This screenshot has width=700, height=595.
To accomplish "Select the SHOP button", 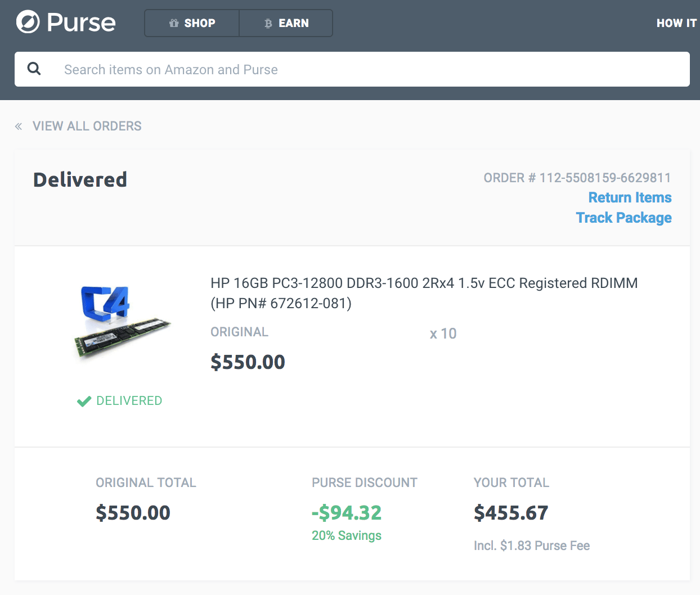I will 192,23.
